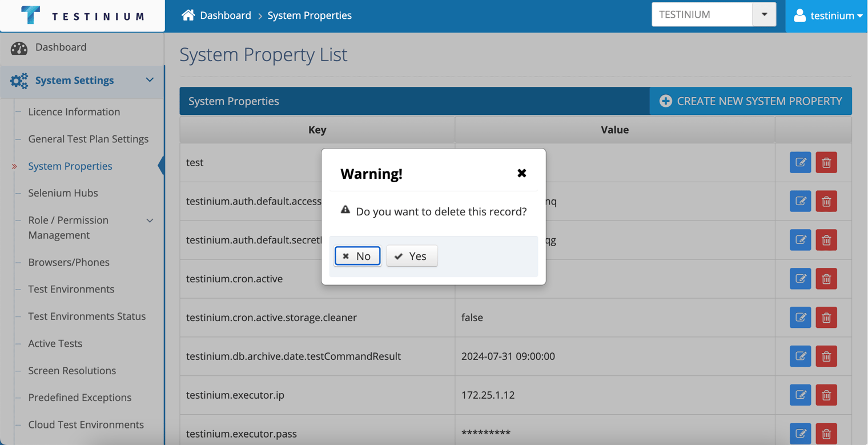
Task: Edit the testinium.cron.active.storage.cleaner row
Action: 801,318
